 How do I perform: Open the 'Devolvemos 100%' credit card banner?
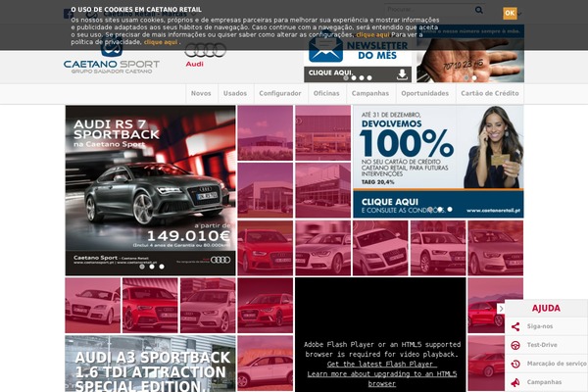pos(438,162)
